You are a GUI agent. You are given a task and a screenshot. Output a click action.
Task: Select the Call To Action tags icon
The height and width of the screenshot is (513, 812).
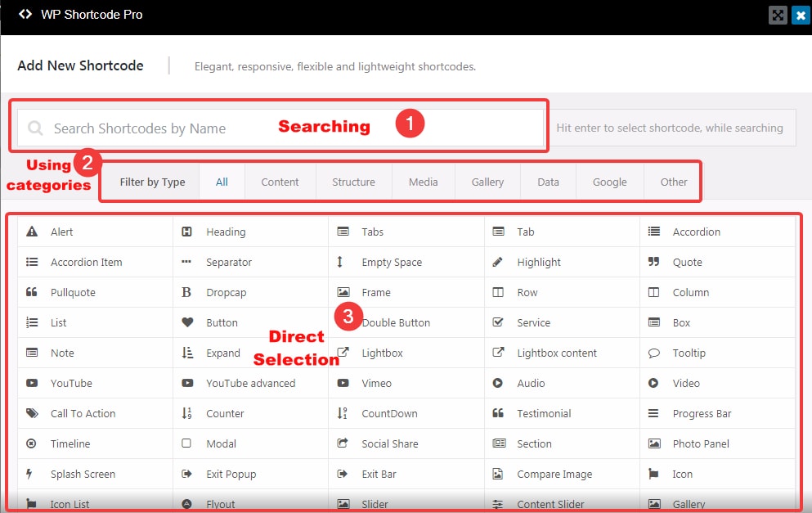tap(32, 413)
